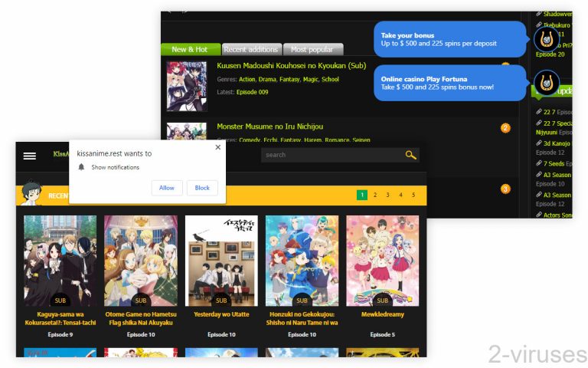Click horseshoe icon of Play Fortuna ad
Image resolution: width=588 pixels, height=368 pixels.
point(547,83)
